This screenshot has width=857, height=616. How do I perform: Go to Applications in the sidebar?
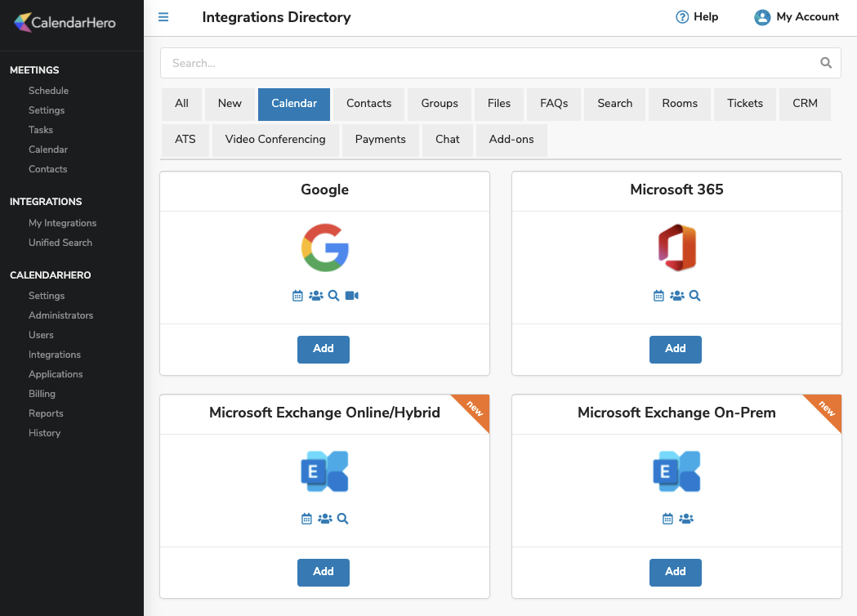[56, 374]
